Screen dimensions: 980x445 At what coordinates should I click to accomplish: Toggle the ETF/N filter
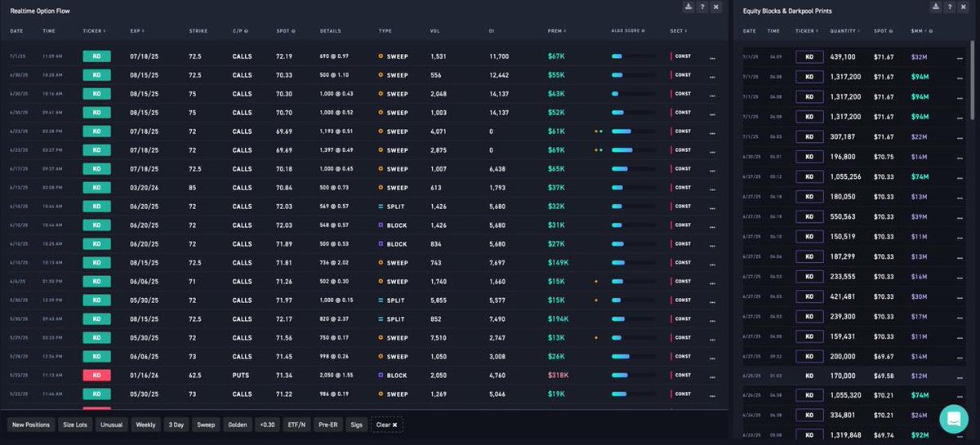pyautogui.click(x=296, y=425)
